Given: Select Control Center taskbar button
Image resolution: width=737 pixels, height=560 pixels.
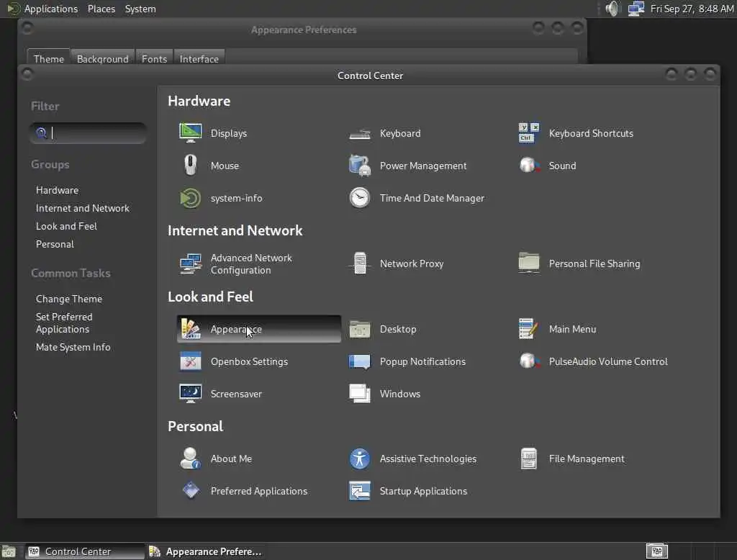Looking at the screenshot, I should tap(85, 551).
